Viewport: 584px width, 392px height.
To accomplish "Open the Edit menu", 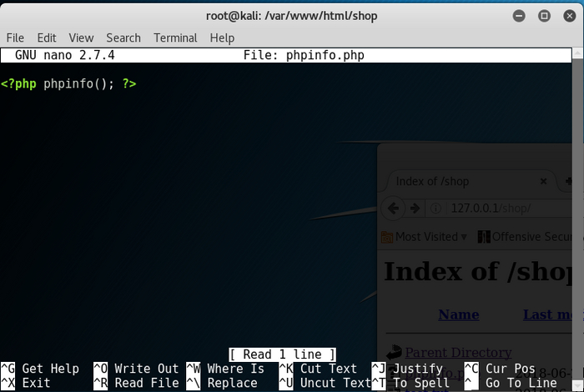I will click(x=47, y=38).
